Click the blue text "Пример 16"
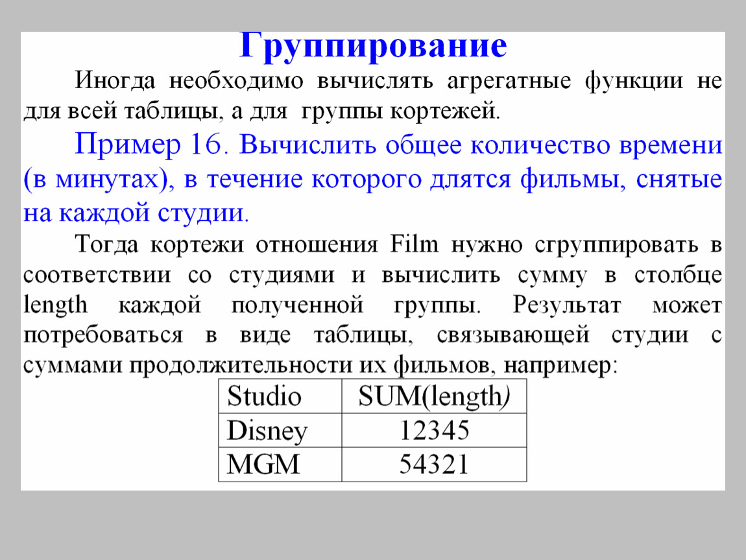Viewport: 746px width, 560px height. point(149,145)
